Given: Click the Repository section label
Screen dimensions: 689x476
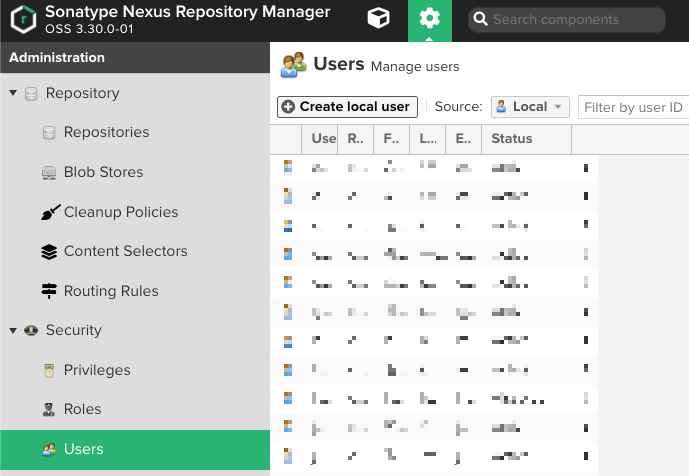Looking at the screenshot, I should pyautogui.click(x=83, y=93).
